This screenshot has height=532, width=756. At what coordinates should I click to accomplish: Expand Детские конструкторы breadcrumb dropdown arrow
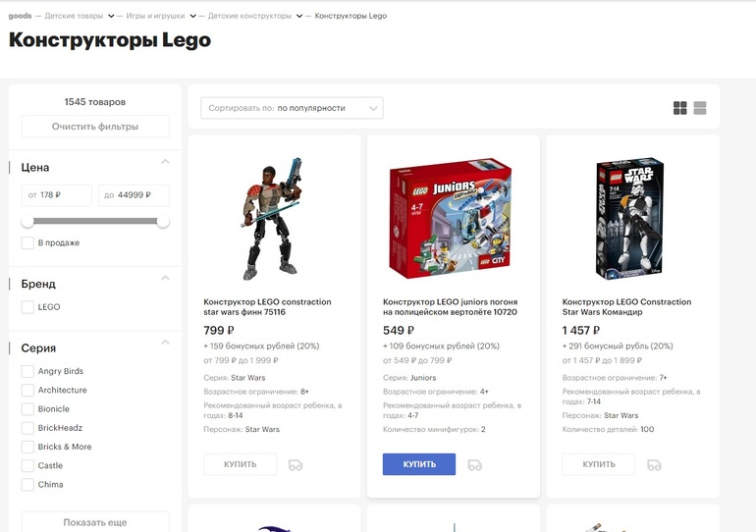click(299, 16)
